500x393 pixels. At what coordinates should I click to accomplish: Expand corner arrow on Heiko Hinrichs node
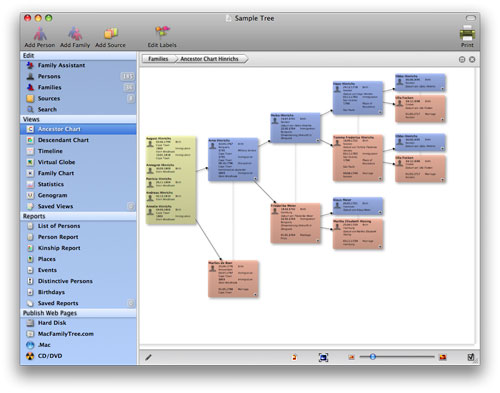[x=318, y=140]
